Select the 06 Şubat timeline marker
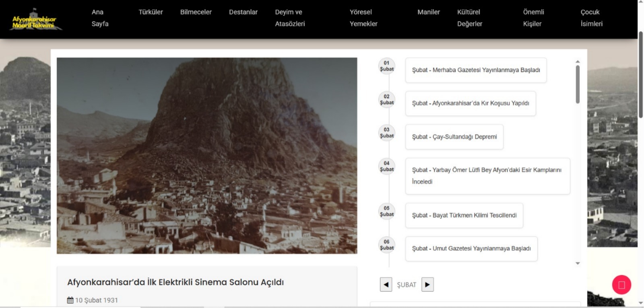Screen dimensions: 644x308 [386, 245]
